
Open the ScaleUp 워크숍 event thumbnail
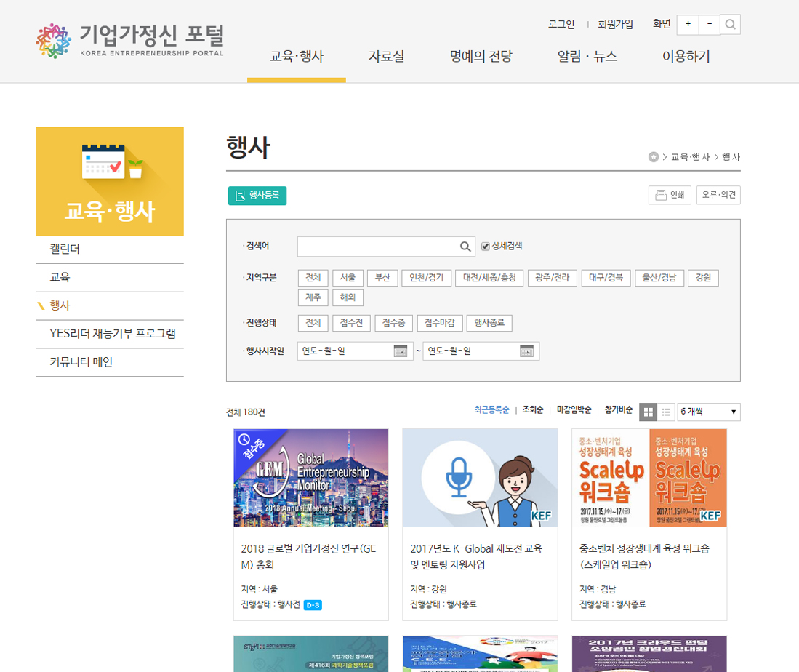649,478
